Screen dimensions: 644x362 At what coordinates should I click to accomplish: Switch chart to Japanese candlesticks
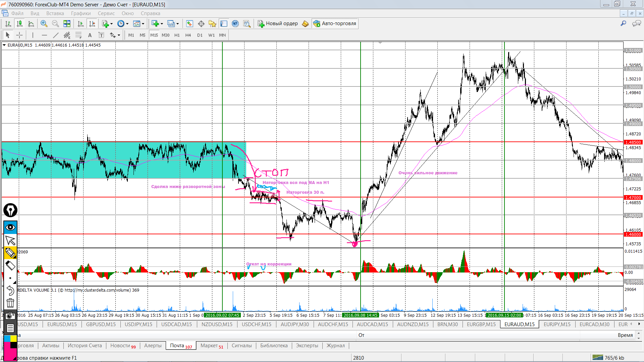19,23
